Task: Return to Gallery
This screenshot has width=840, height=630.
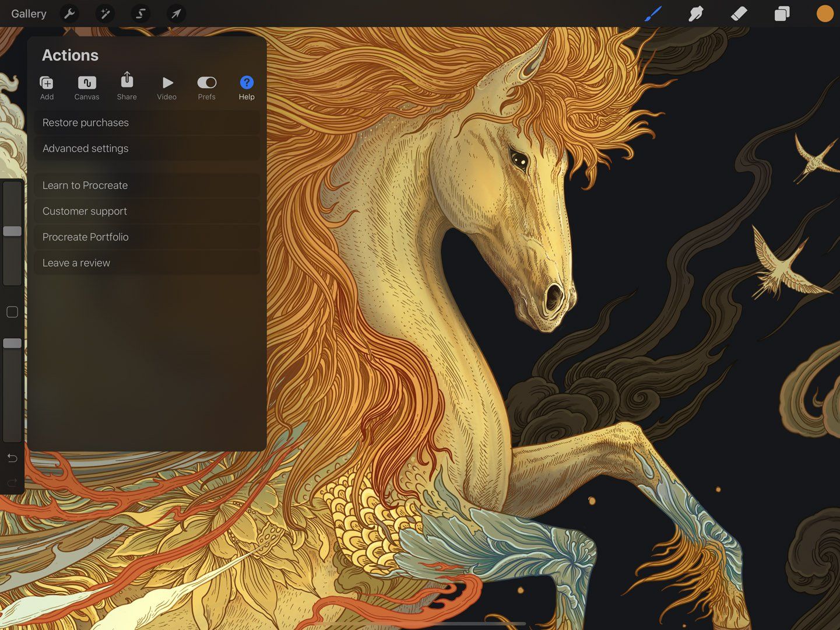Action: pyautogui.click(x=29, y=13)
